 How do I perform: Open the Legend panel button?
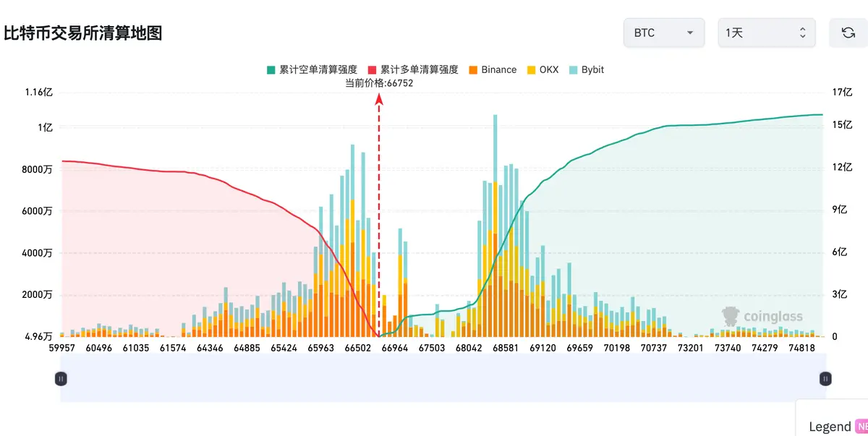tap(833, 426)
